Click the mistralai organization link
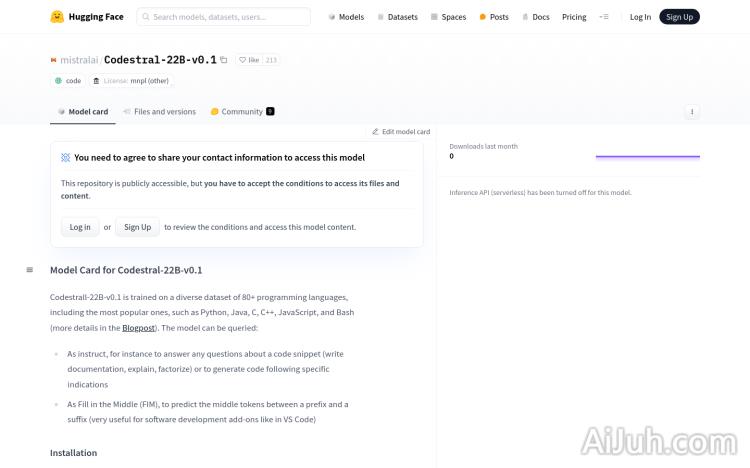The width and height of the screenshot is (750, 468). [x=79, y=60]
